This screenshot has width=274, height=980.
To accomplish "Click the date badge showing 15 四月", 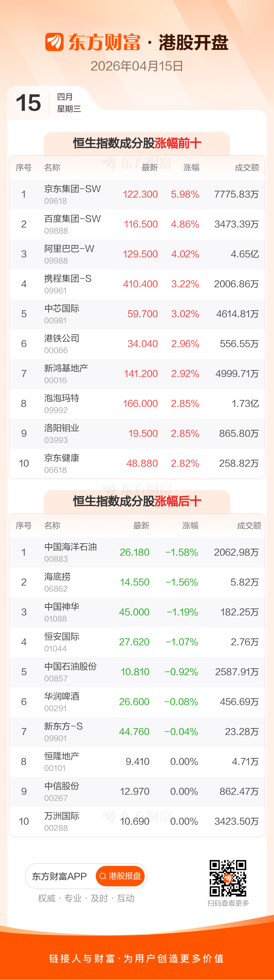I will coord(47,103).
